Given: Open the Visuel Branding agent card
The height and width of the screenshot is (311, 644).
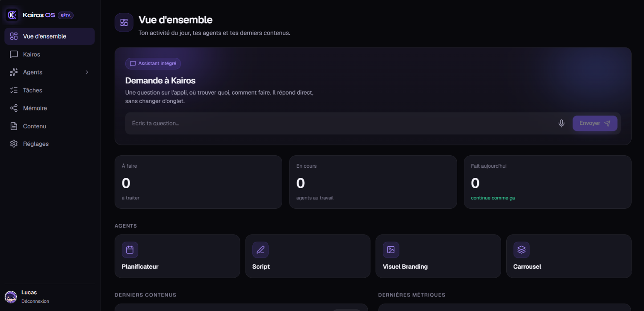Looking at the screenshot, I should (x=438, y=256).
